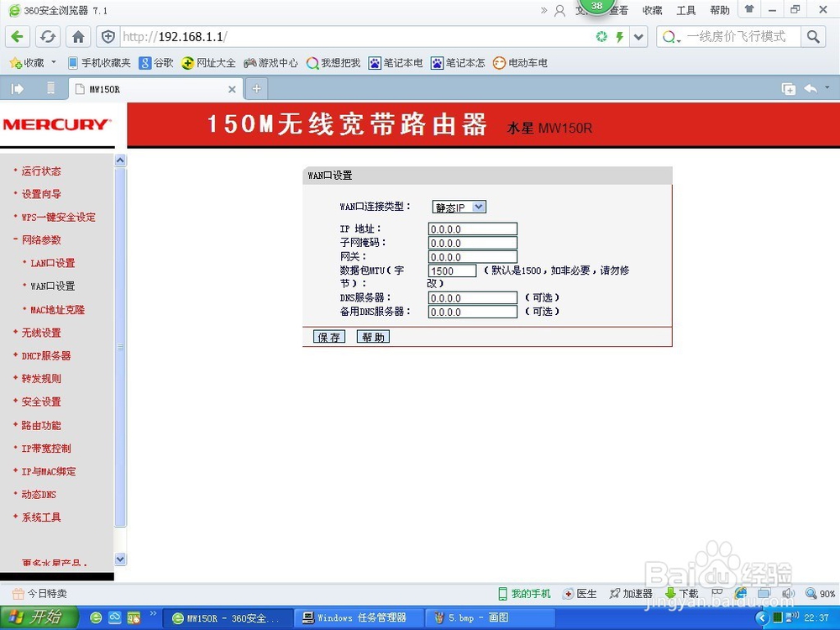Image resolution: width=840 pixels, height=630 pixels.
Task: Open IP与MAC绑定 menu item
Action: (x=48, y=471)
